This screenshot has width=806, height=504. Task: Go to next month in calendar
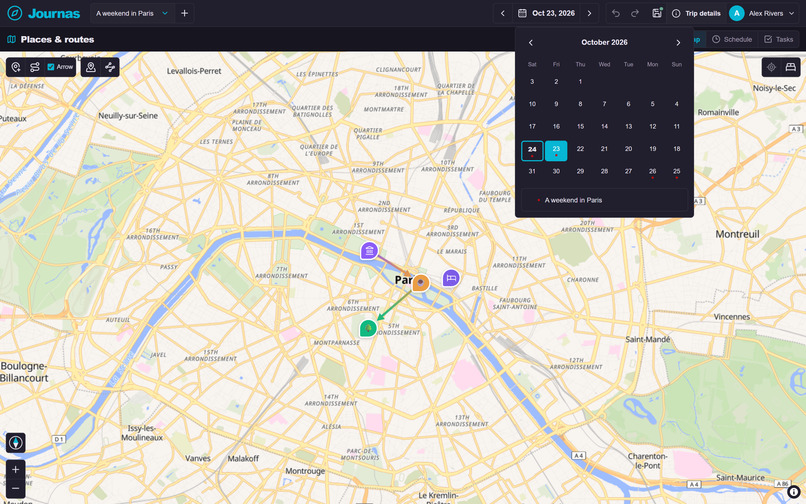click(x=678, y=43)
